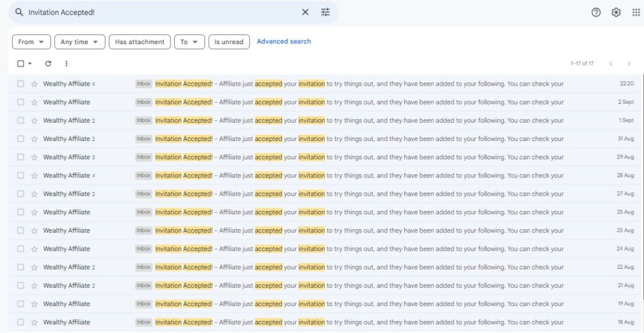Toggle the Has attachment filter chip

[x=140, y=42]
